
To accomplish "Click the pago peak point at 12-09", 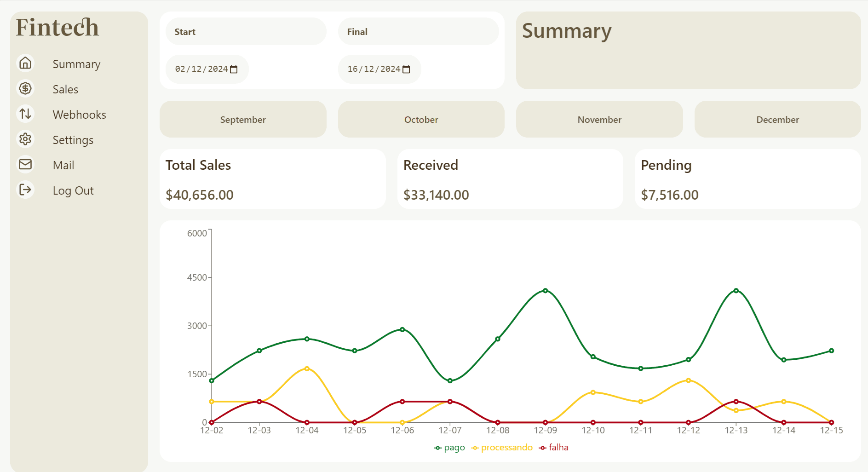I will [x=545, y=291].
